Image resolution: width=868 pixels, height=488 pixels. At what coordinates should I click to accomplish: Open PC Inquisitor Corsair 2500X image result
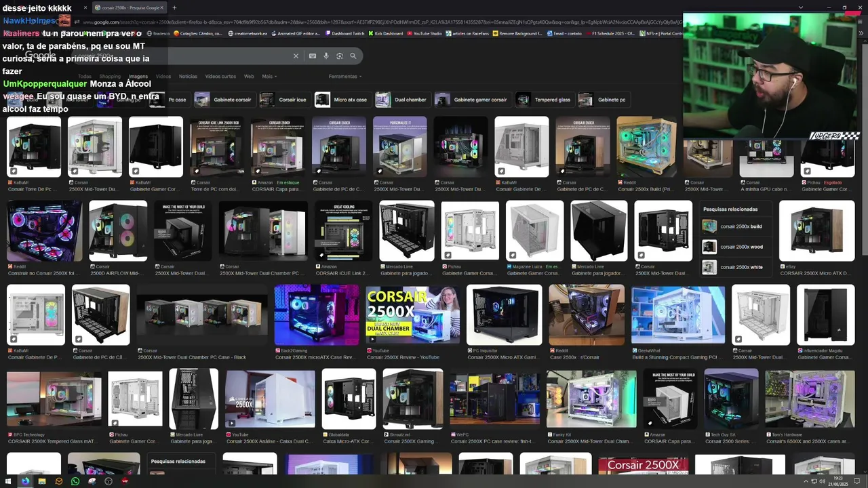click(504, 315)
